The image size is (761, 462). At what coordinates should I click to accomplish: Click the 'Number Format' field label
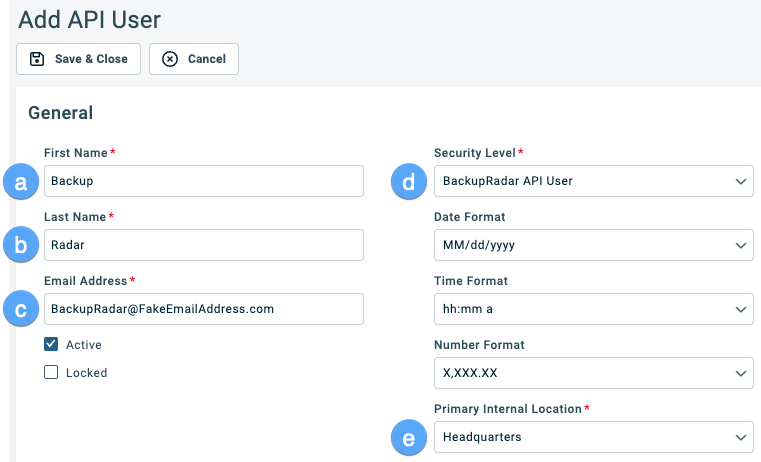[479, 345]
